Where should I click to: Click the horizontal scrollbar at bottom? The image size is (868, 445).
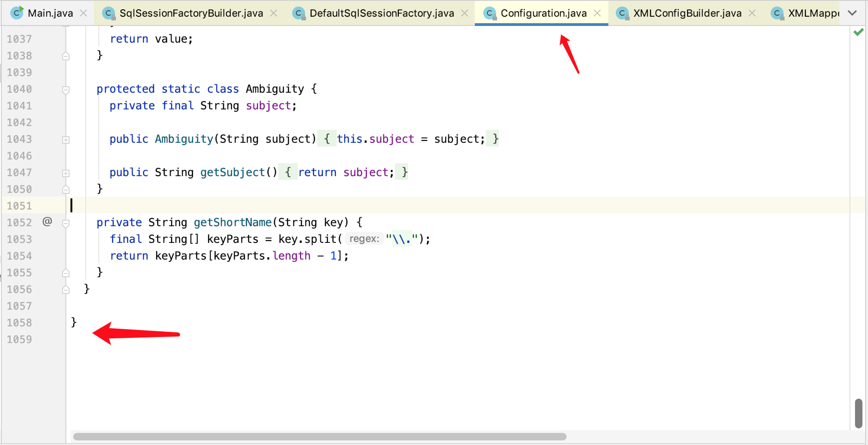click(x=320, y=437)
